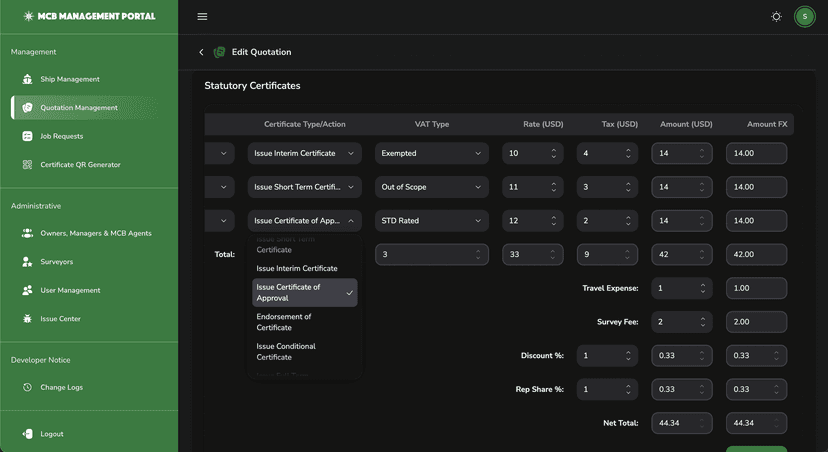828x452 pixels.
Task: Open the Change Logs clock icon
Action: (27, 388)
